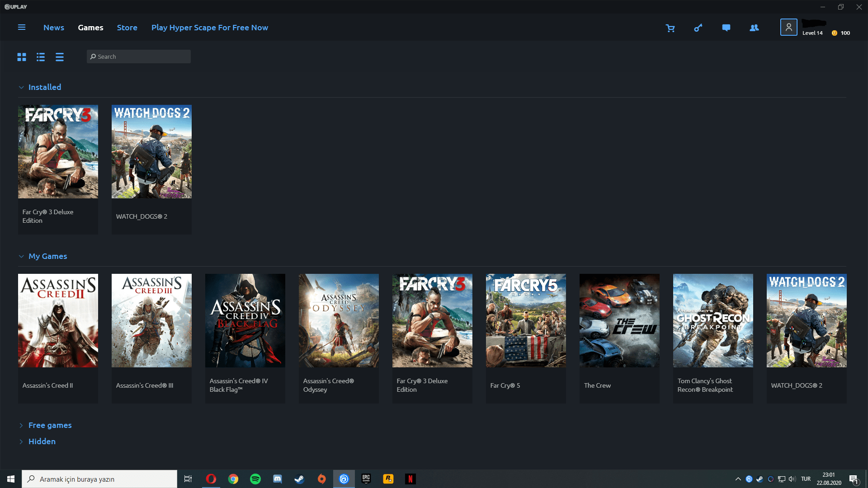Open the hamburger menu icon
The width and height of the screenshot is (868, 488).
[21, 28]
